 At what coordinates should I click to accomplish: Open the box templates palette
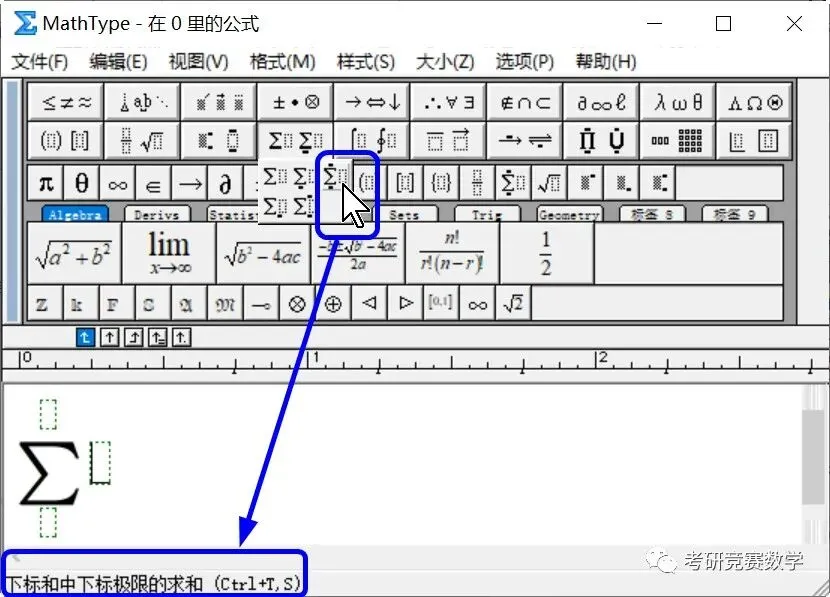coord(754,140)
